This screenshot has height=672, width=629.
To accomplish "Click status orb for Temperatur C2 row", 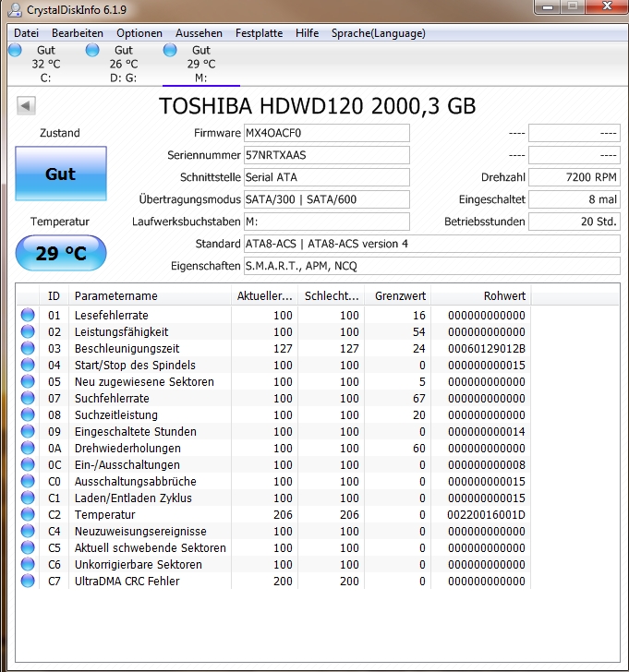I will pos(28,514).
